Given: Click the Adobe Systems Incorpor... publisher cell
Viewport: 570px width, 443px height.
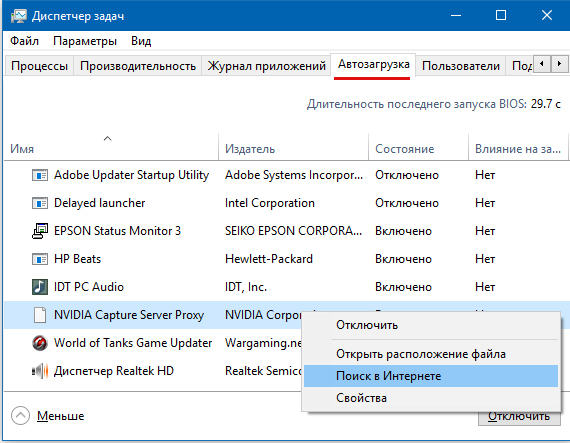Looking at the screenshot, I should (294, 175).
